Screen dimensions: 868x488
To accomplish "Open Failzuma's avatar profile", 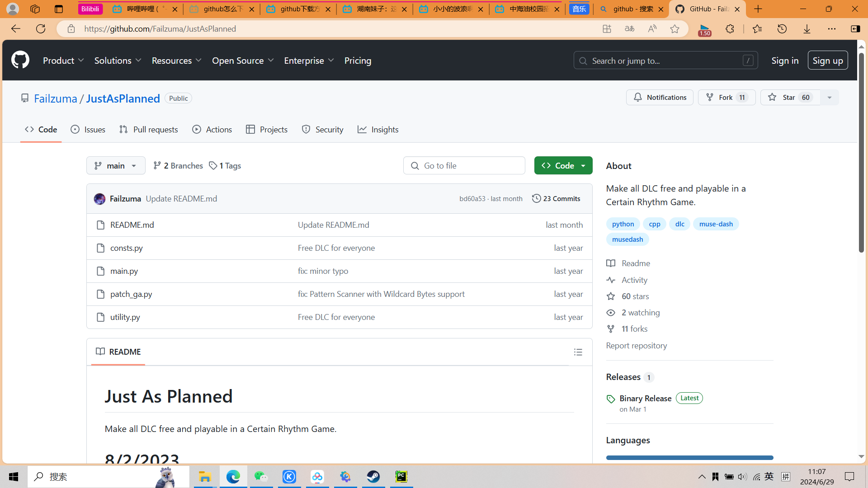I will 99,199.
